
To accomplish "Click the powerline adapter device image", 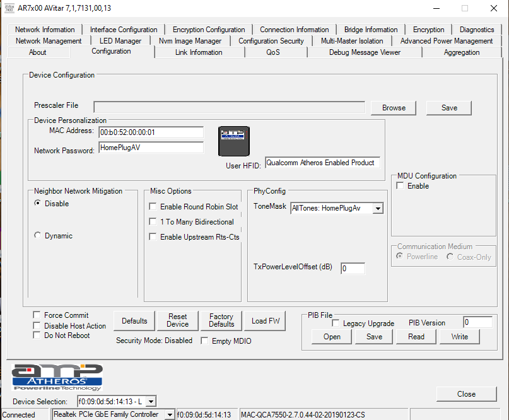I will pyautogui.click(x=234, y=141).
